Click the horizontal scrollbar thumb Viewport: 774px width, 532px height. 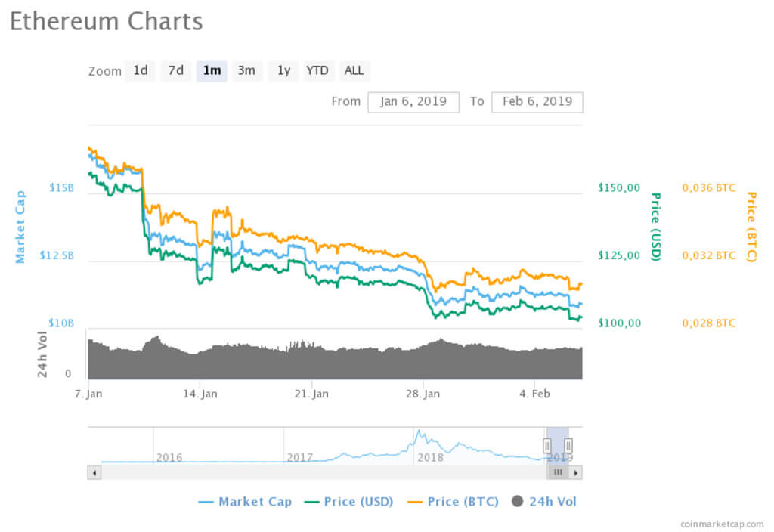click(558, 472)
